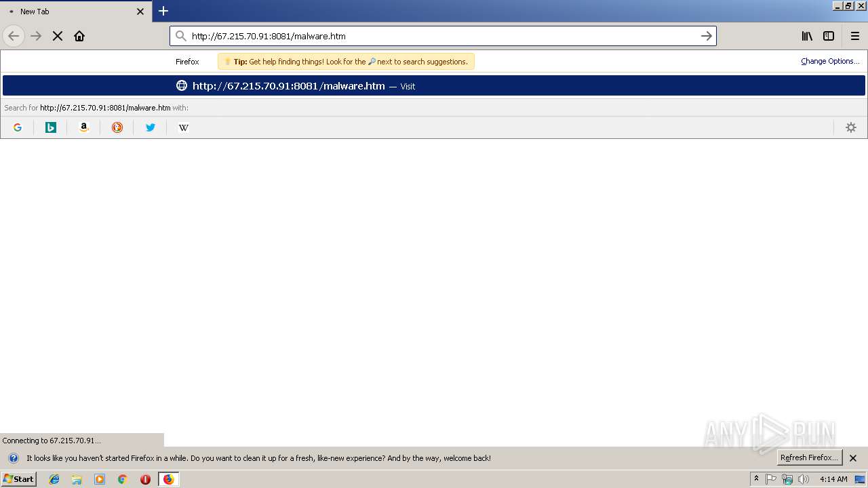Viewport: 868px width, 488px height.
Task: Click the search tip text banner
Action: click(346, 62)
